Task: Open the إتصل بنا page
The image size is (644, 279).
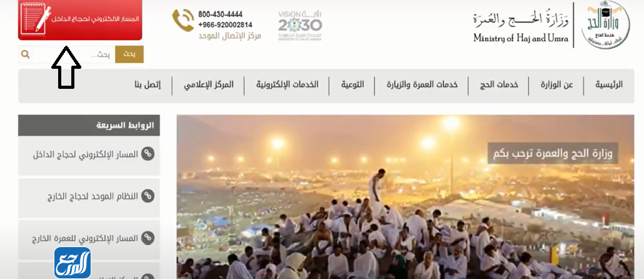Action: (x=148, y=84)
